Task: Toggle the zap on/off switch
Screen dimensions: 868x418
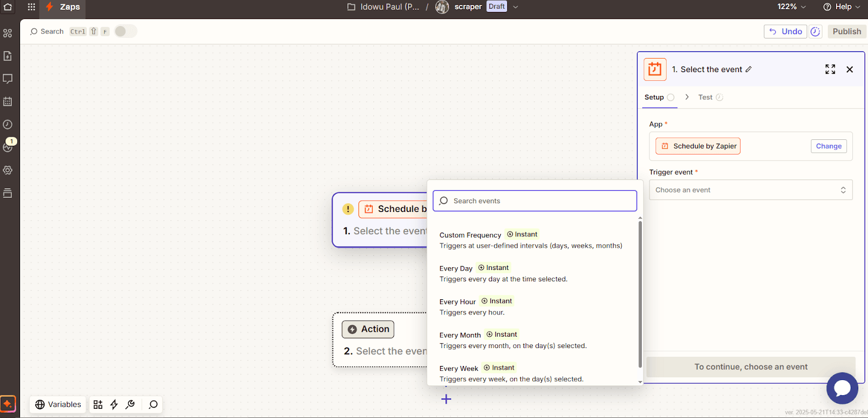Action: (125, 31)
